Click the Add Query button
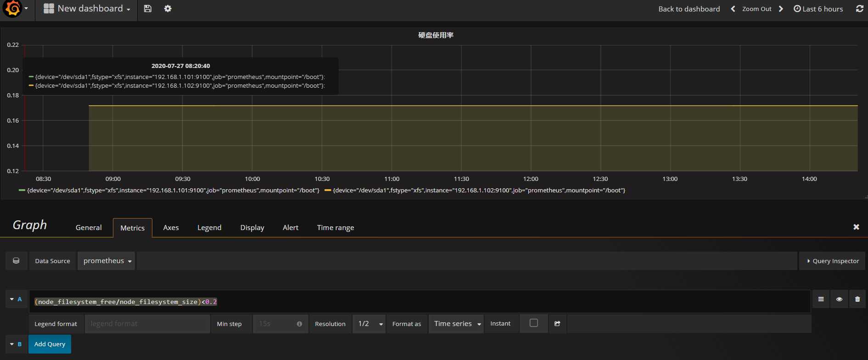 pyautogui.click(x=50, y=344)
